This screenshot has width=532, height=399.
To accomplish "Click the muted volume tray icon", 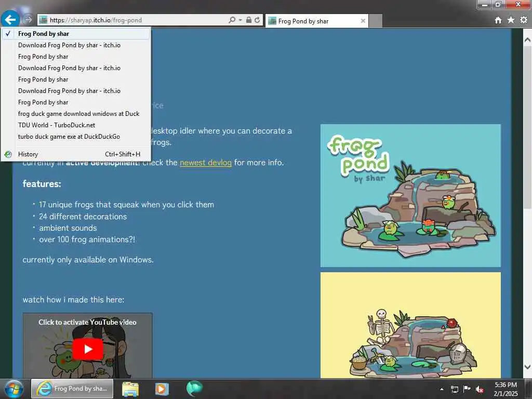I will (x=480, y=389).
